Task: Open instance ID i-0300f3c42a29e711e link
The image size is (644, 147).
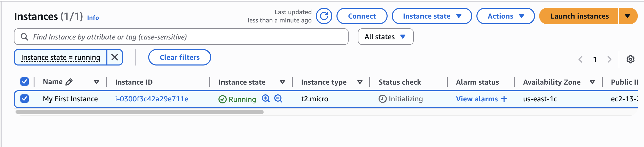Action: click(152, 99)
